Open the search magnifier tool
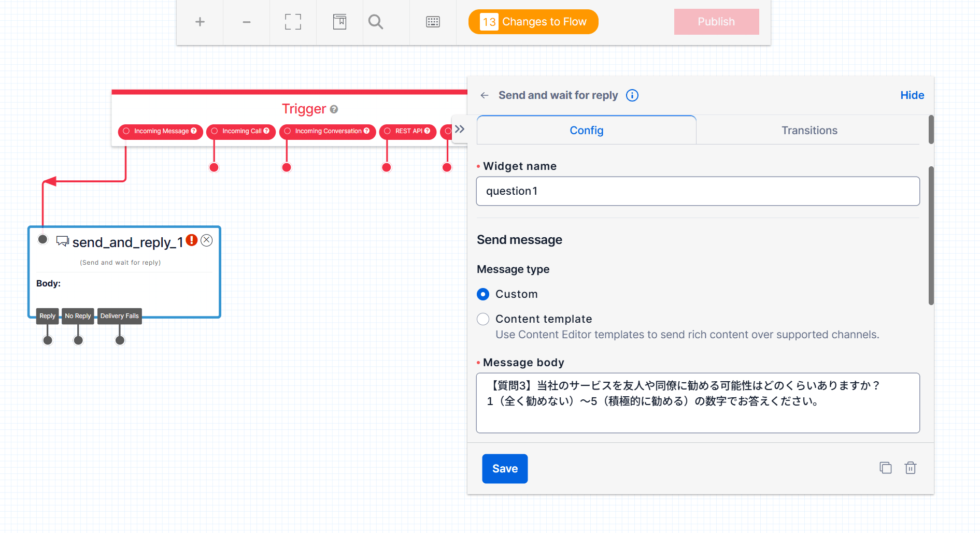980x533 pixels. coord(376,22)
